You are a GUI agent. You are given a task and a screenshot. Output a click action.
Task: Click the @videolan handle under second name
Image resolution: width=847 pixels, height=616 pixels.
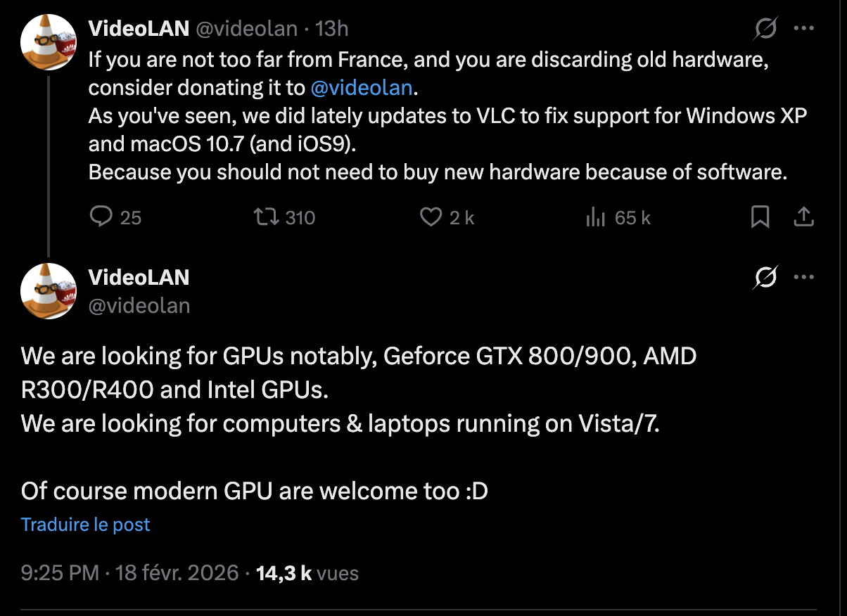pyautogui.click(x=139, y=305)
